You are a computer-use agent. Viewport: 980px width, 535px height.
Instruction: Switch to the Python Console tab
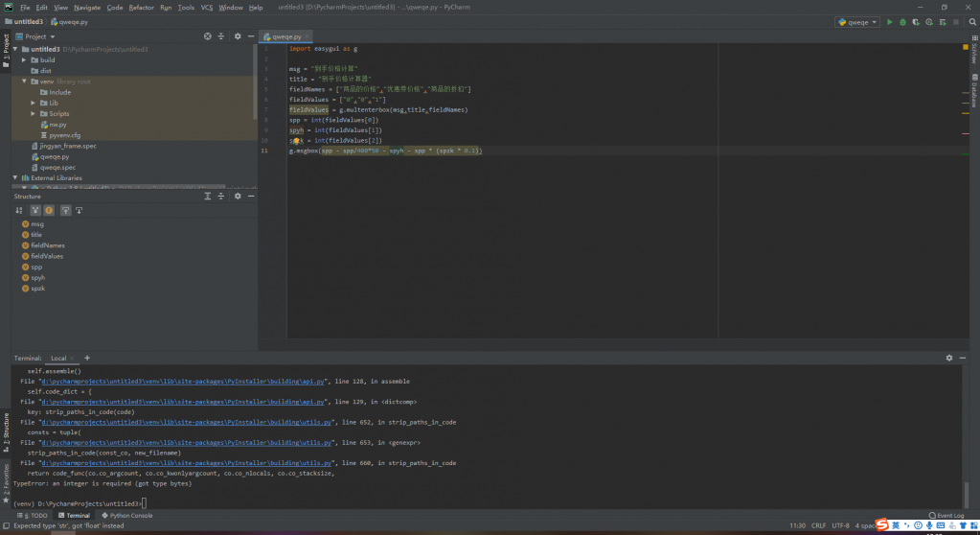[127, 515]
